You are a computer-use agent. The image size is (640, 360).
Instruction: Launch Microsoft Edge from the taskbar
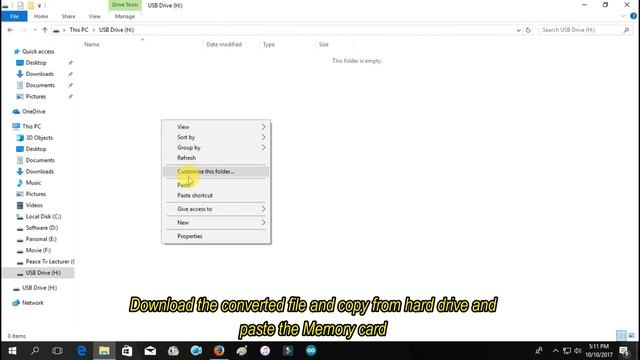click(81, 351)
